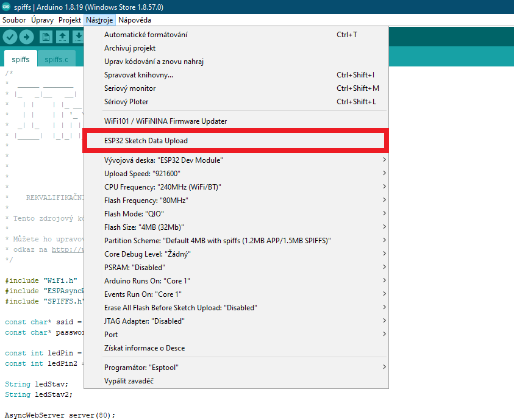The height and width of the screenshot is (420, 514).
Task: Click the #include "WiFi.h" code line
Action: pyautogui.click(x=41, y=280)
